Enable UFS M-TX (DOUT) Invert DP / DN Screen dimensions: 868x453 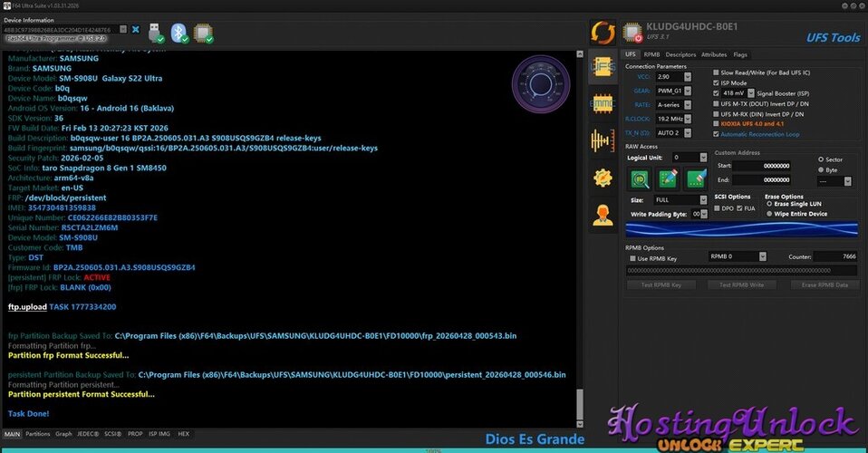(716, 103)
